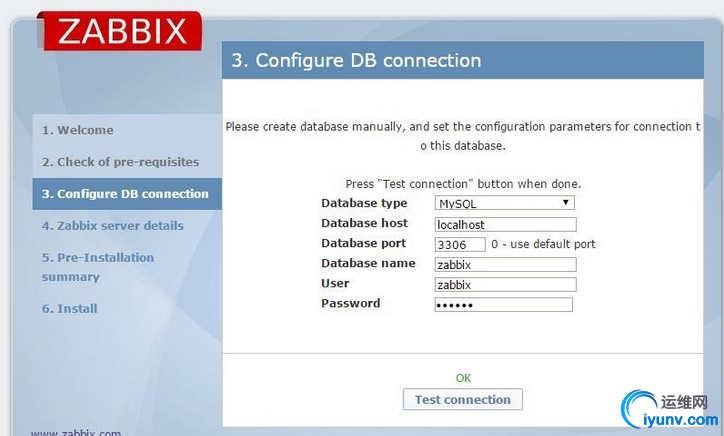Image resolution: width=724 pixels, height=436 pixels.
Task: Click the green OK status text
Action: coord(464,378)
